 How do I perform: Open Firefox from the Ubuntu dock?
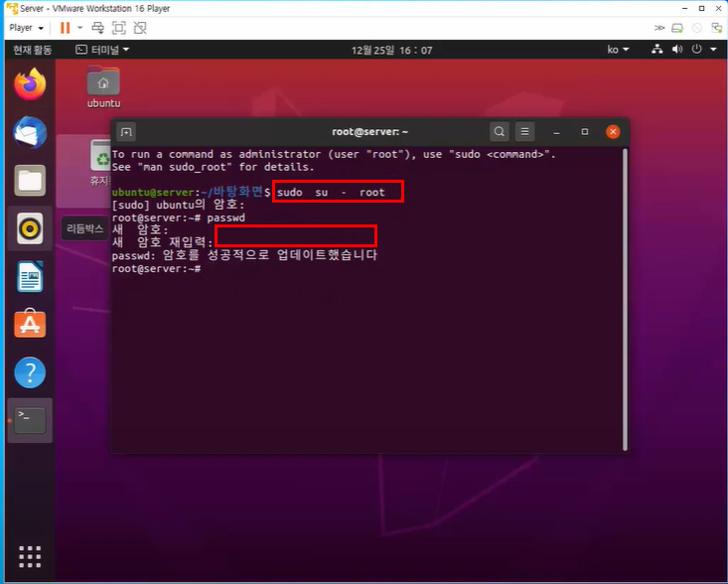click(x=30, y=84)
